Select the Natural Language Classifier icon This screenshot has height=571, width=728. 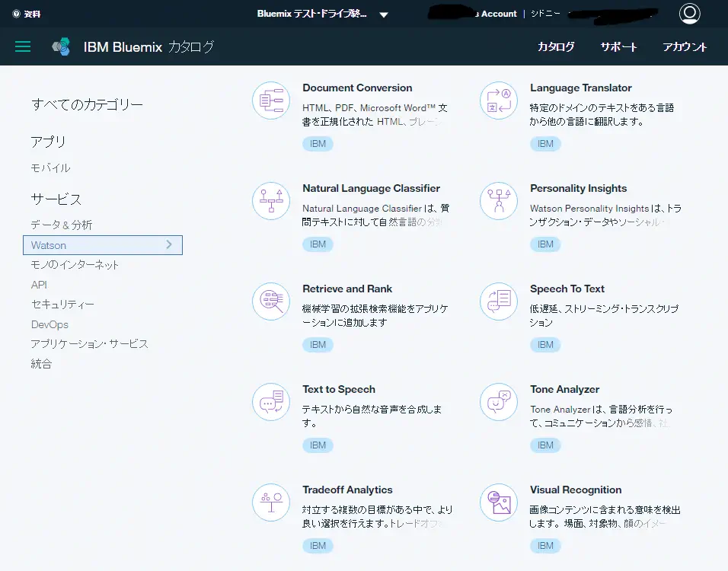271,201
